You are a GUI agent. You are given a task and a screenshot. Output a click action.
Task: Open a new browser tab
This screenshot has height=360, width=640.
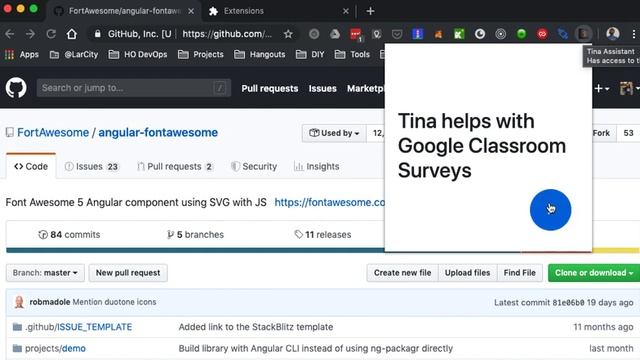click(370, 11)
